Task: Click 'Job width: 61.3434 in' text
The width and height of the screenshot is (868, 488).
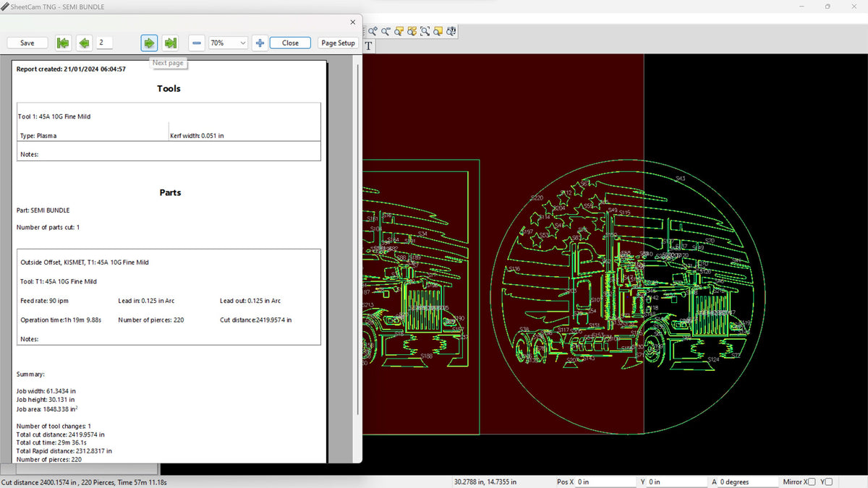Action: click(x=46, y=391)
